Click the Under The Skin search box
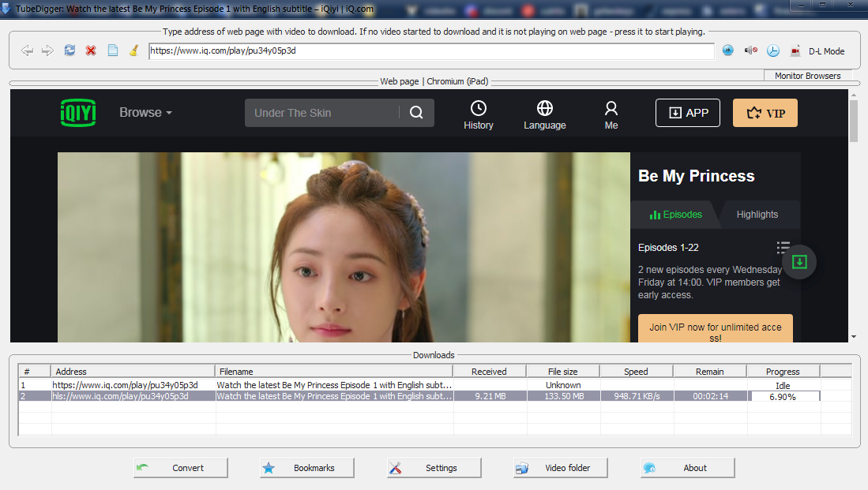The image size is (868, 490). tap(321, 113)
